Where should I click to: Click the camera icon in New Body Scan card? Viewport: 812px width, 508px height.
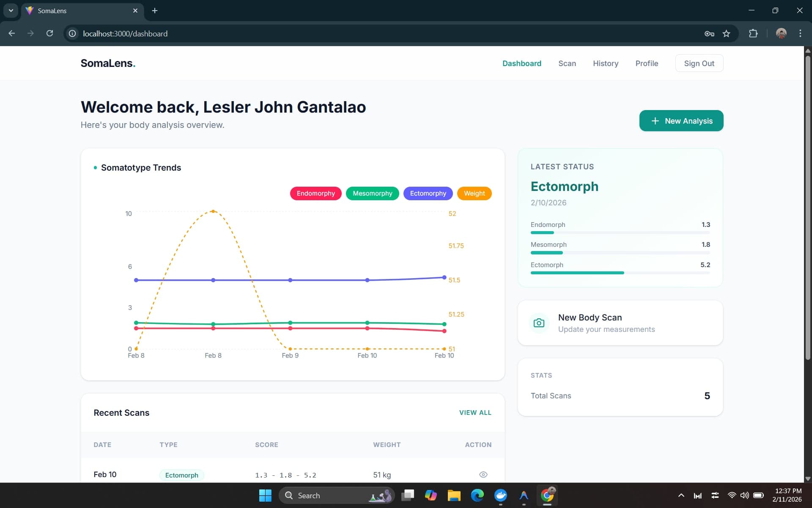tap(539, 323)
